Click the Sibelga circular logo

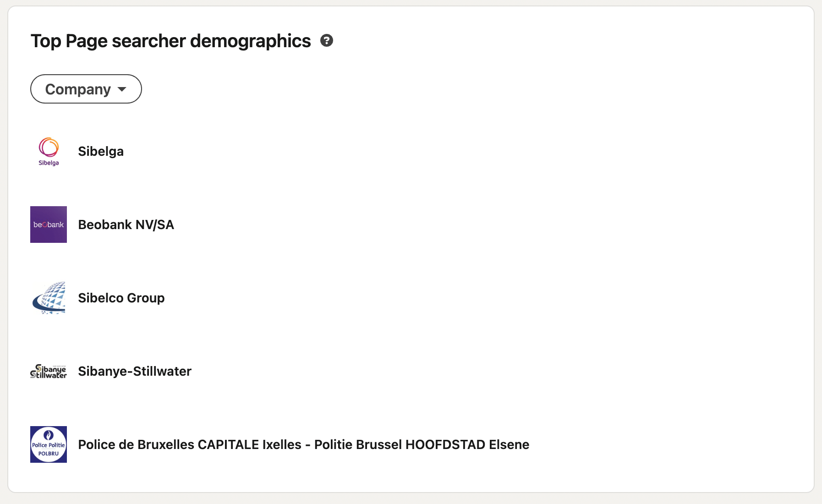pos(49,148)
